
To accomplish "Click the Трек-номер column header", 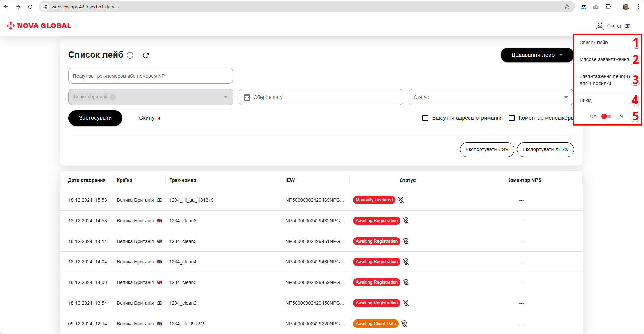I will (183, 180).
